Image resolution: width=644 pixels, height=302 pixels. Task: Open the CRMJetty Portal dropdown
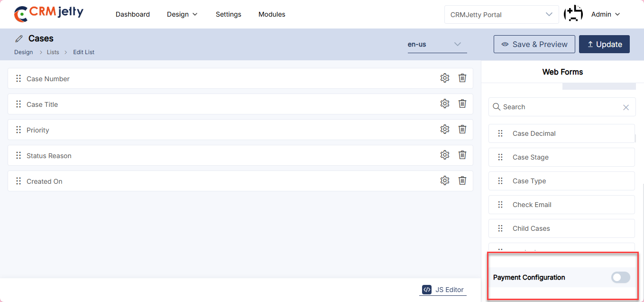501,14
